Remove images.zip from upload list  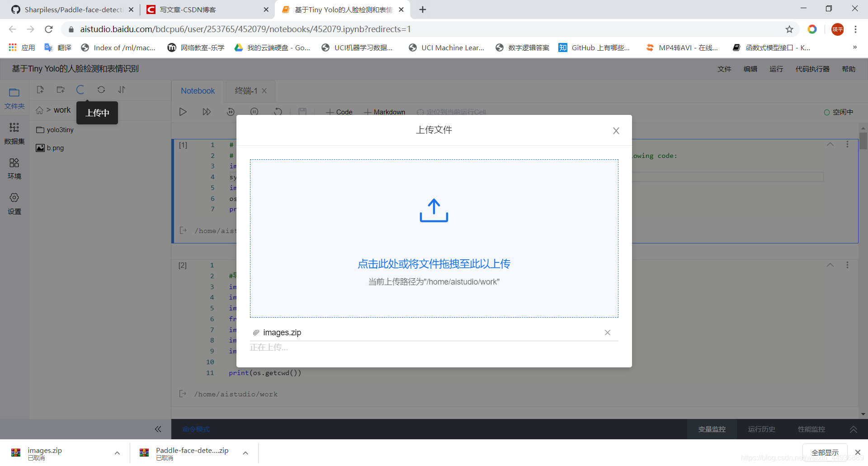tap(608, 333)
